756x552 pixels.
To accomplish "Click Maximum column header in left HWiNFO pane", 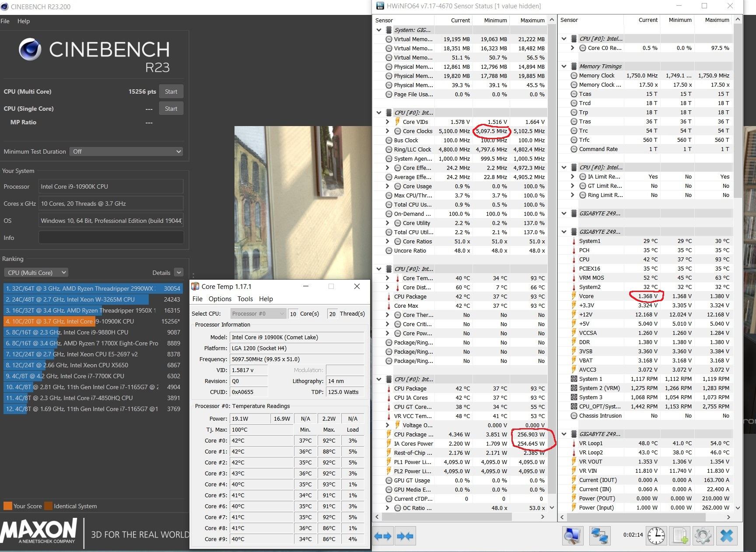I will click(528, 20).
